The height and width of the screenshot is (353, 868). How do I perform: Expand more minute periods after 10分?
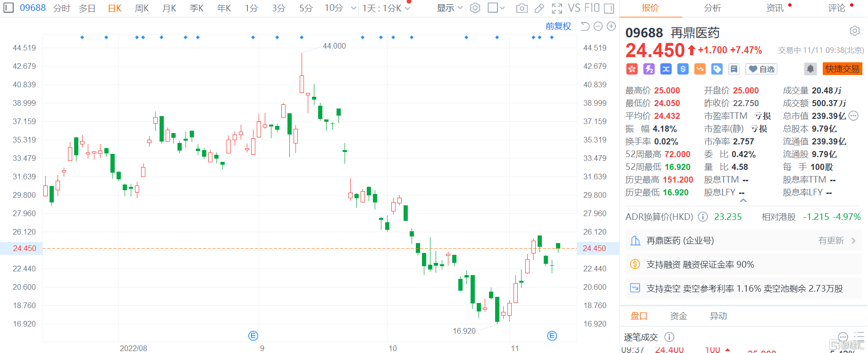354,8
